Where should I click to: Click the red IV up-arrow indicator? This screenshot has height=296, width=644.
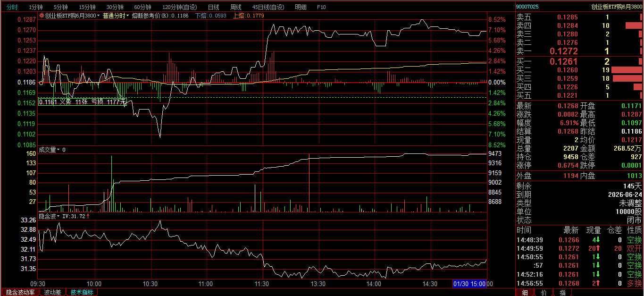click(x=88, y=216)
